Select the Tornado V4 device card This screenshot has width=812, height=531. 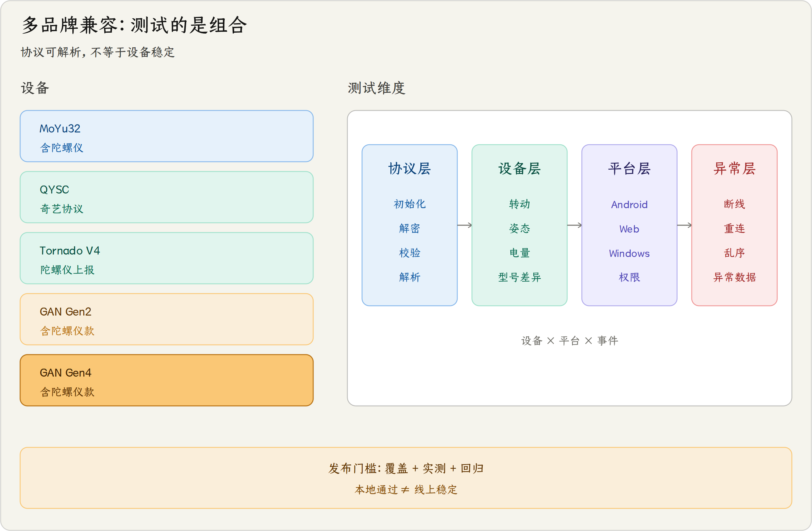[x=166, y=258]
